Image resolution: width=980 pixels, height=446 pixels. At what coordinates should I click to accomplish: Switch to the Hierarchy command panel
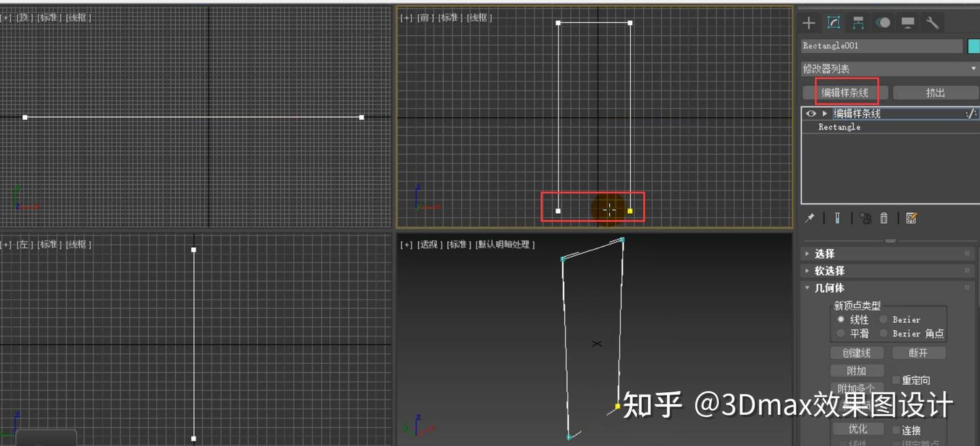click(858, 22)
